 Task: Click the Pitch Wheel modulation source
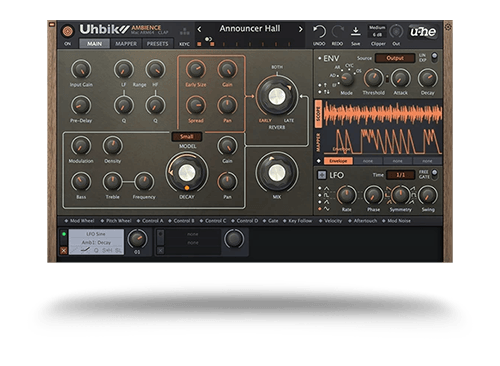(x=116, y=221)
